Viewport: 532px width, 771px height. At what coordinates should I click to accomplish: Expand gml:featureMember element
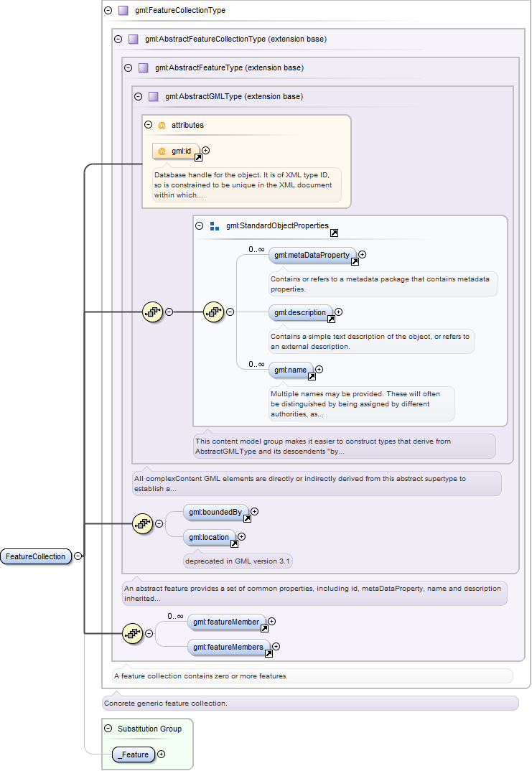[272, 622]
